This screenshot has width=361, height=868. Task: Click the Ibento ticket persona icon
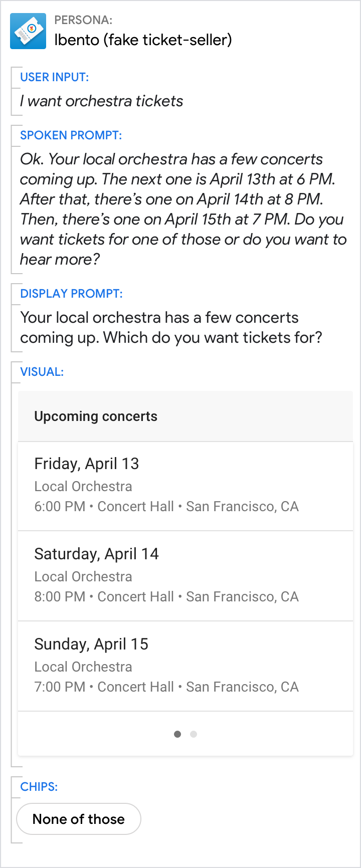[28, 31]
